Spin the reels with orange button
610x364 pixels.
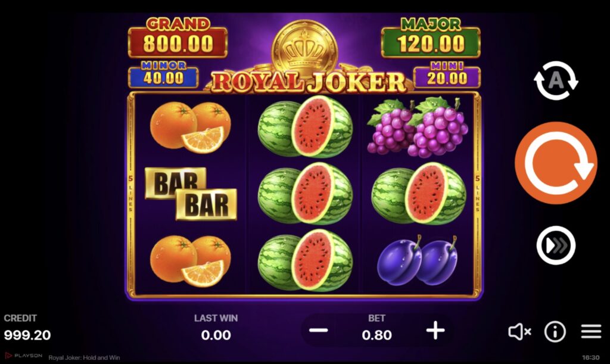556,163
